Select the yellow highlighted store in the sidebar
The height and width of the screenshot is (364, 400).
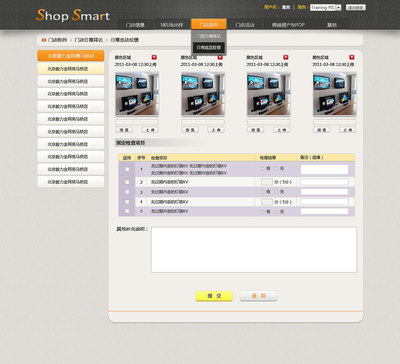tap(71, 69)
